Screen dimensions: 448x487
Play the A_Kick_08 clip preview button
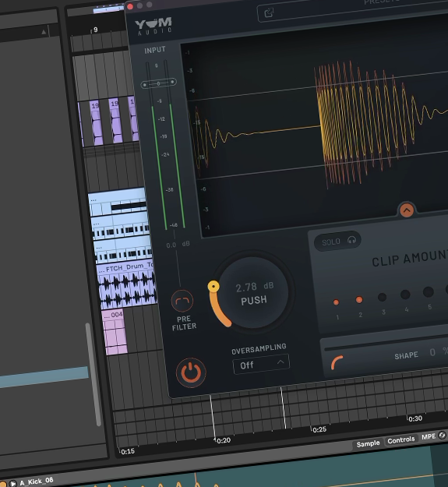click(12, 483)
